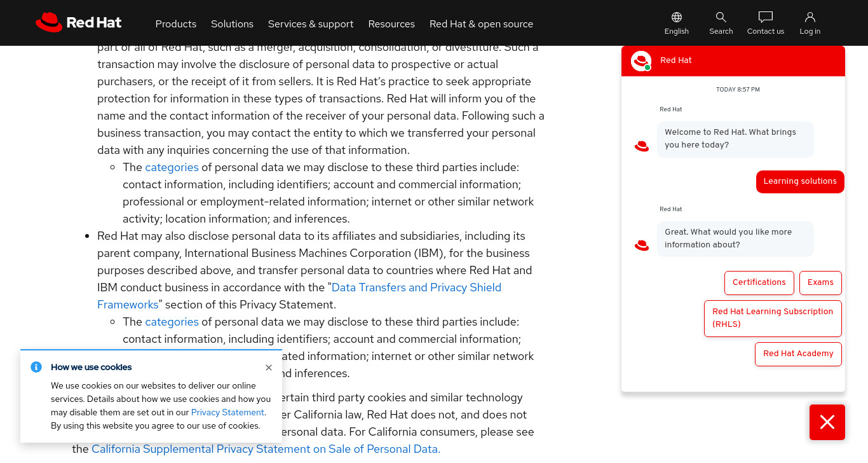
Task: Open the Contact us chat bubble icon
Action: pyautogui.click(x=766, y=17)
